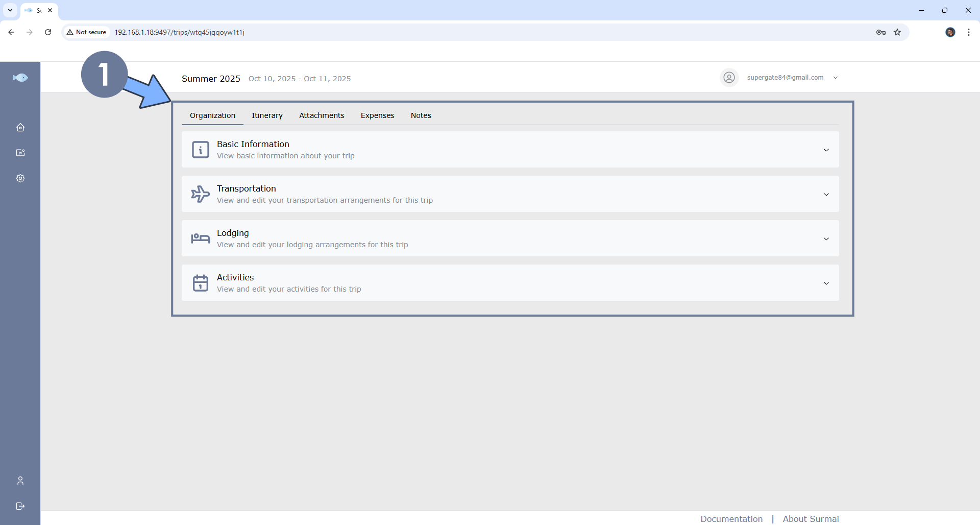The width and height of the screenshot is (980, 525).
Task: Bookmark this page with star icon
Action: (x=897, y=32)
